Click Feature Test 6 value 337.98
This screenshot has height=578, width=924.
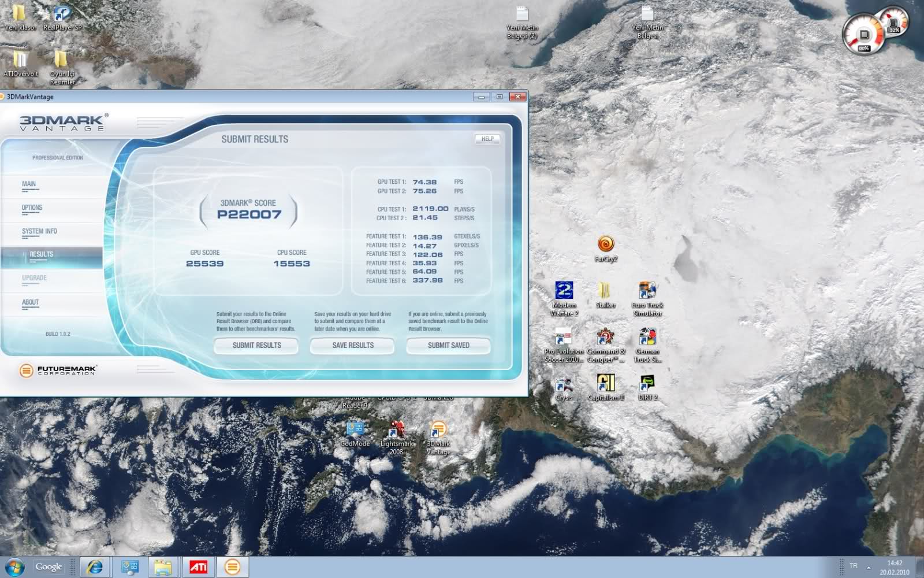pyautogui.click(x=427, y=281)
